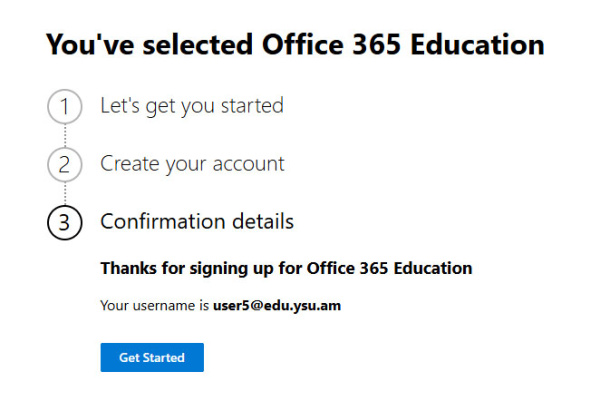Click the word "started" in step one
Screen dimensions: 600x401
pos(251,105)
